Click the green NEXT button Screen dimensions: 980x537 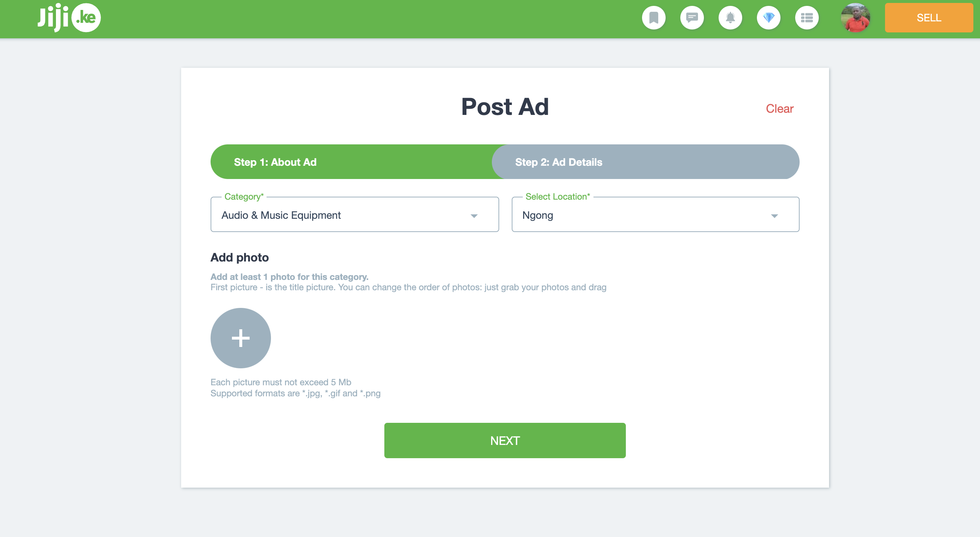coord(505,441)
